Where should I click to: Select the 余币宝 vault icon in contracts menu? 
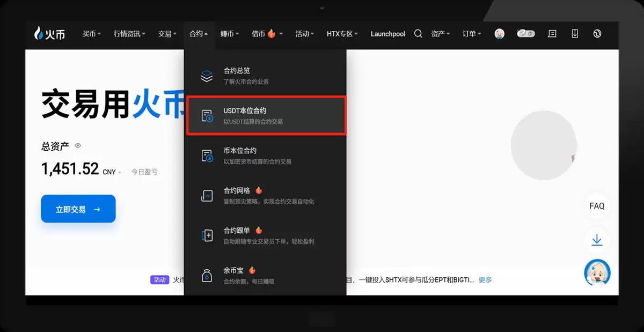[x=207, y=275]
